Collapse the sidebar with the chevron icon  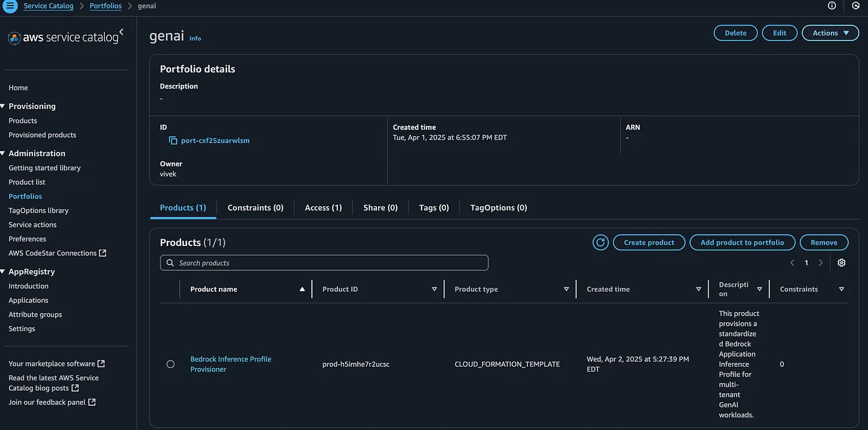coord(122,32)
